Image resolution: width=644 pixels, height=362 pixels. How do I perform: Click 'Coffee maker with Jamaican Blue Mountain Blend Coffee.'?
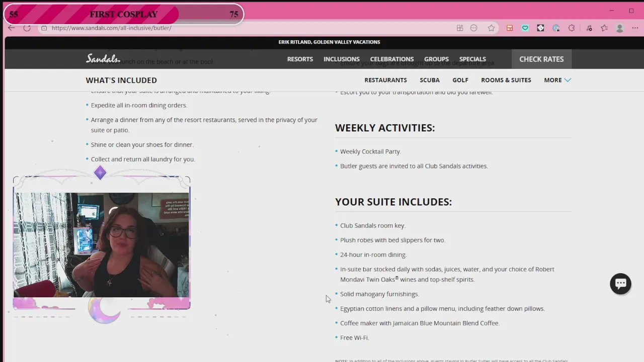[420, 323]
